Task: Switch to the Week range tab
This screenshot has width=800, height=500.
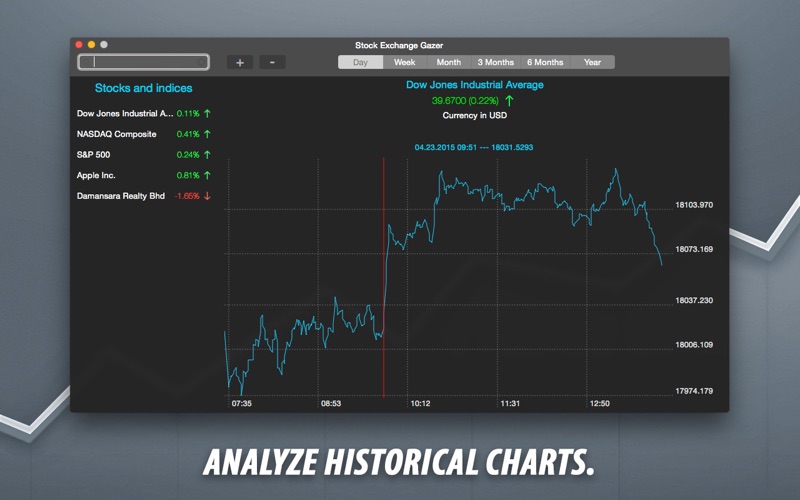Action: point(405,62)
